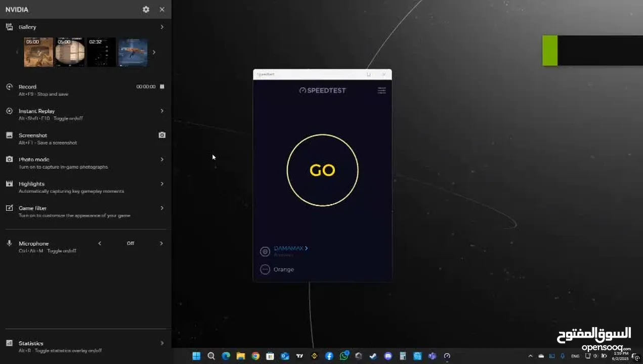Open the first gallery thumbnail marked 05:00
The width and height of the screenshot is (643, 364).
pyautogui.click(x=38, y=52)
